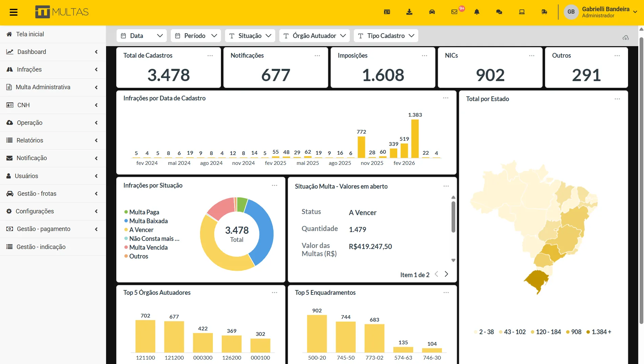Click the truck icon in header

pos(544,12)
